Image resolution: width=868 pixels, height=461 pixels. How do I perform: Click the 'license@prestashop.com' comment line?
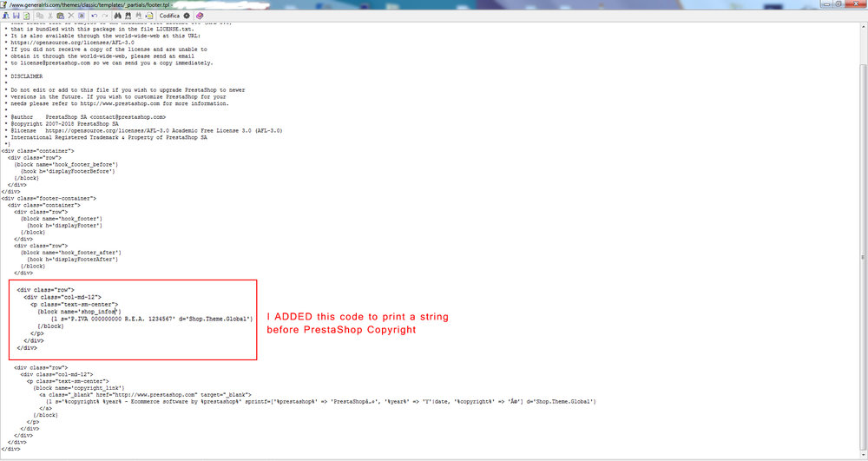pyautogui.click(x=108, y=63)
